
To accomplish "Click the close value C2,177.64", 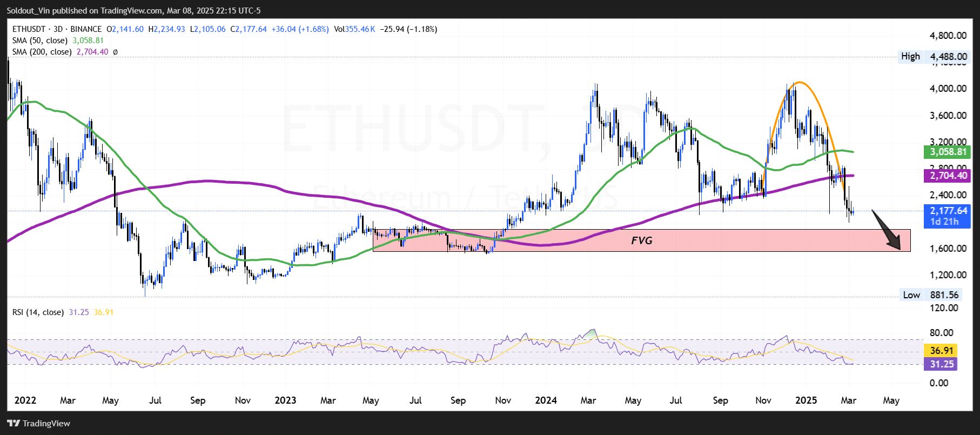I will [249, 29].
